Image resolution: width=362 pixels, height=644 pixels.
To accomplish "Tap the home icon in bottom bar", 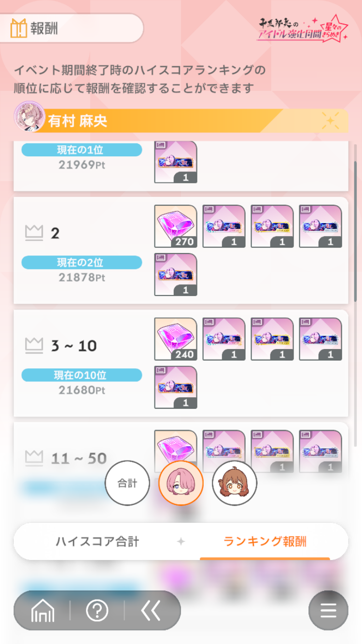I will 42,611.
